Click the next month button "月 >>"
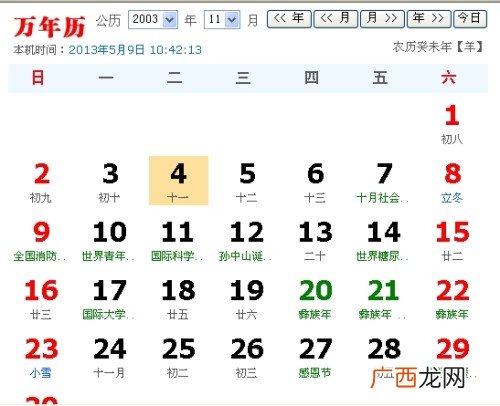This screenshot has width=500, height=406. [x=382, y=19]
